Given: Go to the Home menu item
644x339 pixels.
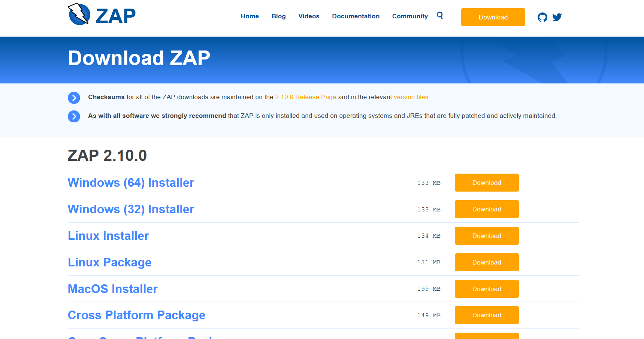Looking at the screenshot, I should pos(250,16).
